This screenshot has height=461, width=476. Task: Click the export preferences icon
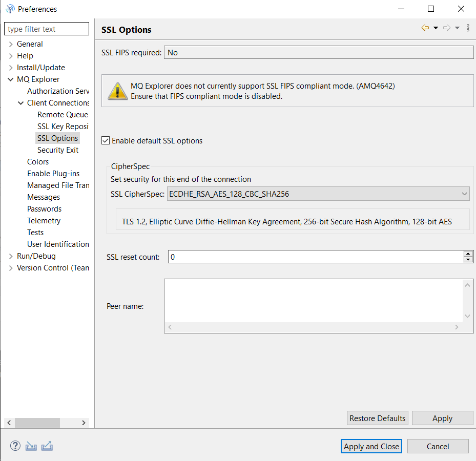[47, 446]
